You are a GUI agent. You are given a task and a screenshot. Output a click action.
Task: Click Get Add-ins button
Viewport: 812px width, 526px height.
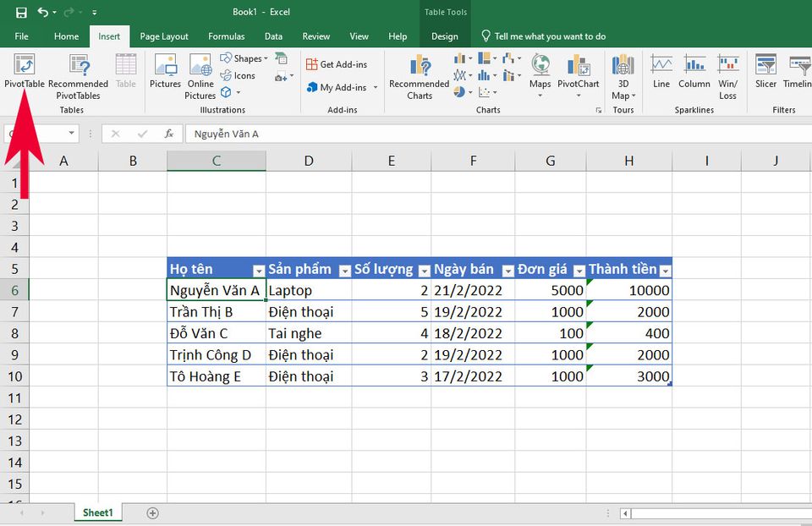[337, 64]
